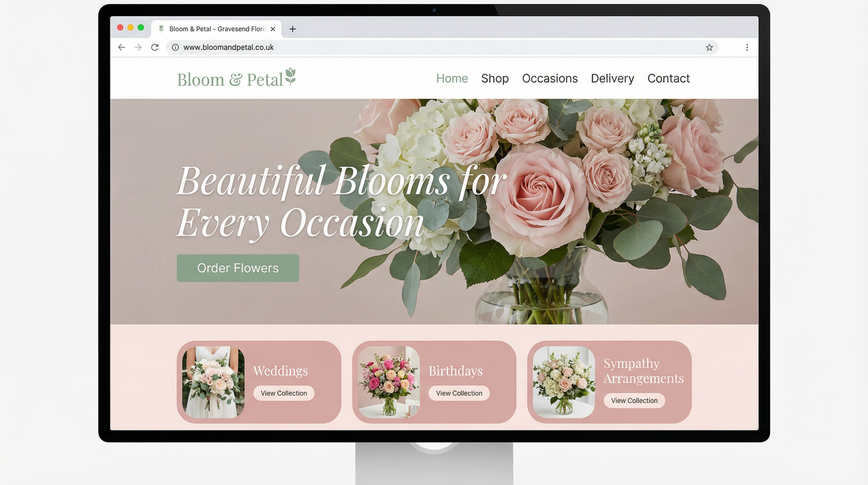Open the browser three-dot menu
The height and width of the screenshot is (485, 868).
point(747,47)
